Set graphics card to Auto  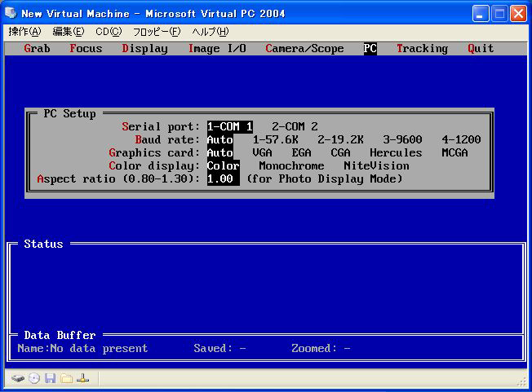(220, 152)
